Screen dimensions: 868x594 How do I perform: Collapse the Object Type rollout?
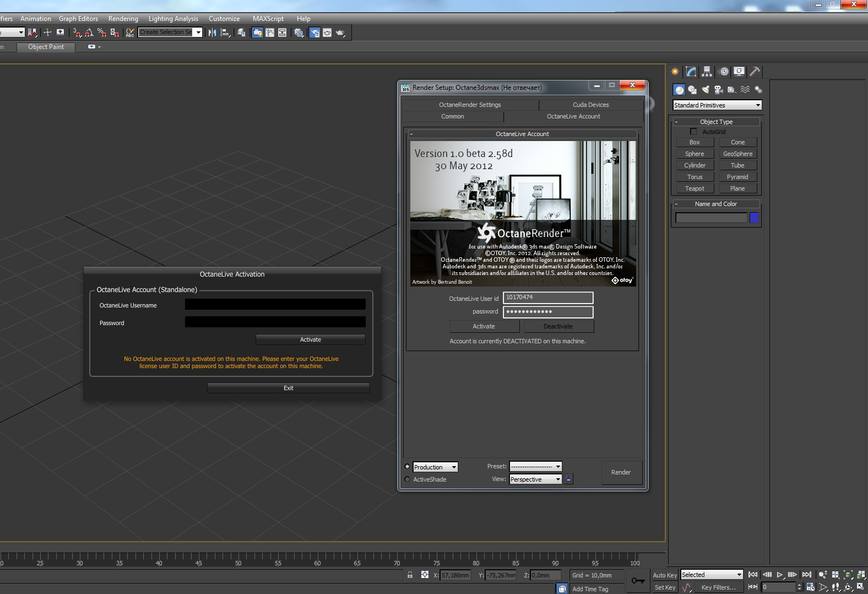click(x=716, y=122)
